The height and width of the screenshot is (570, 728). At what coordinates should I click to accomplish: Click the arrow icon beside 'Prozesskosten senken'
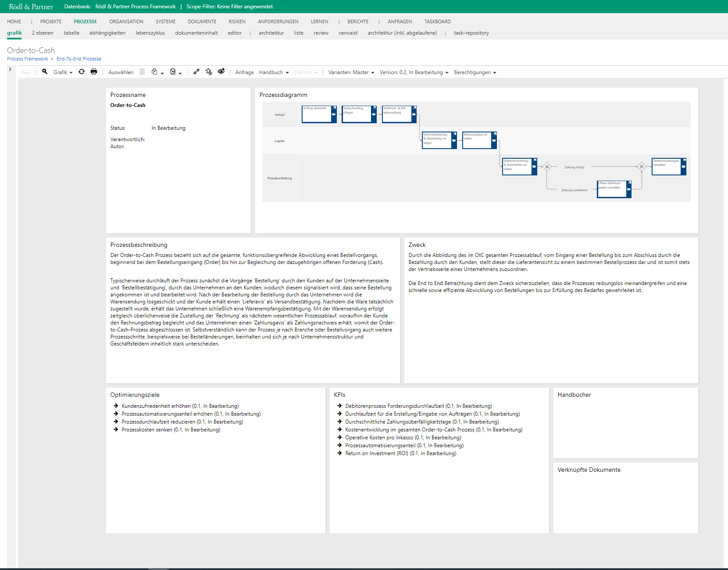click(x=116, y=430)
